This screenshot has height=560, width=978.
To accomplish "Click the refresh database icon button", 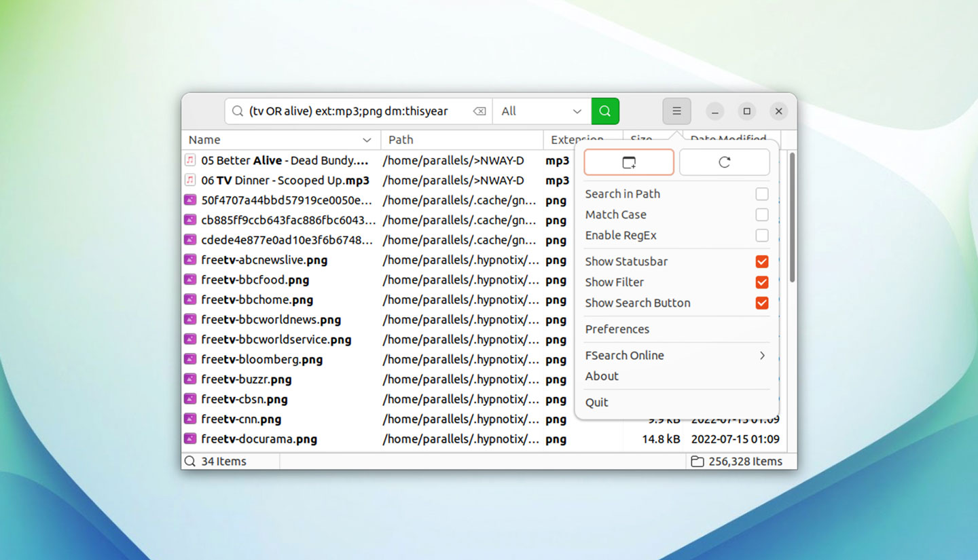I will (x=724, y=162).
